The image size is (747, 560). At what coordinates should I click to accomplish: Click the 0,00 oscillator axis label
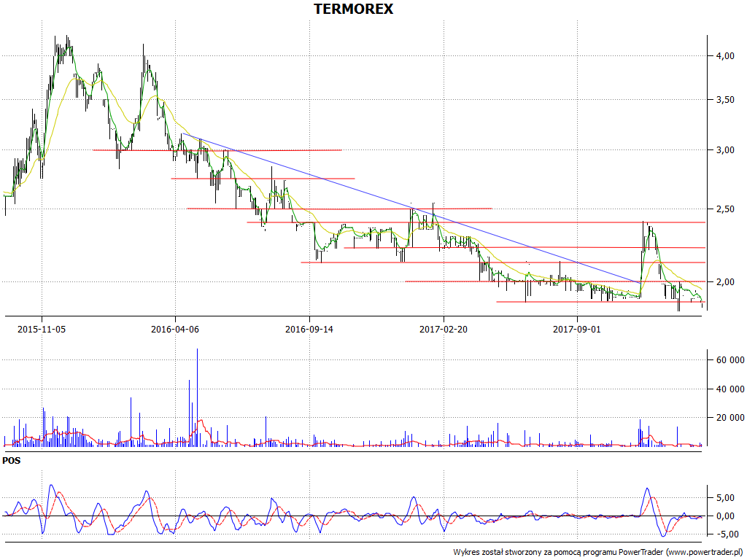726,516
